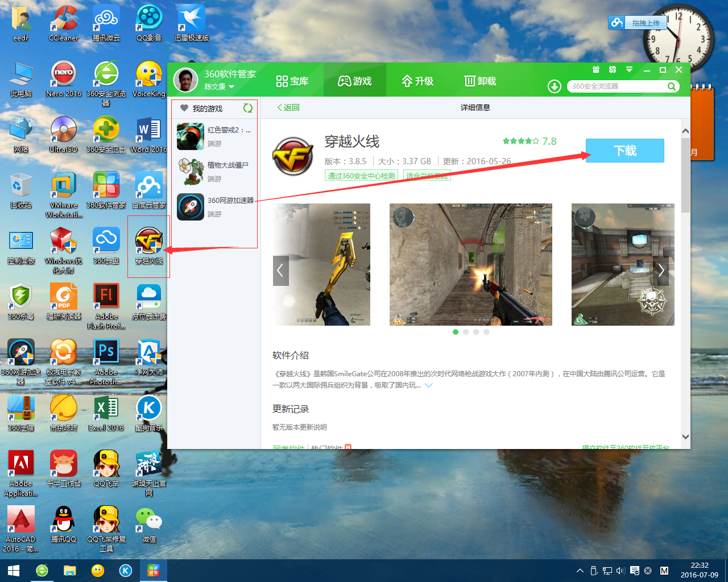The width and height of the screenshot is (728, 582).
Task: Click scrollbar down arrow in details
Action: pos(685,436)
